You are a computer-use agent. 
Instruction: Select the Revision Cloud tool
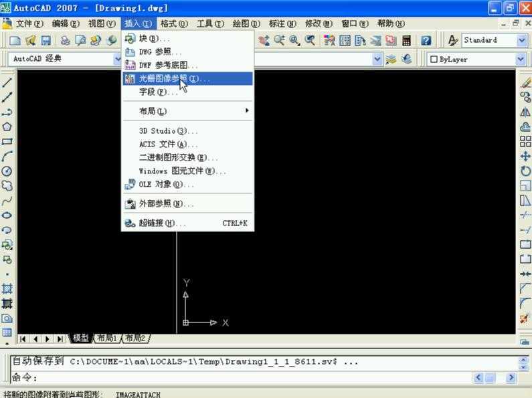tap(7, 186)
